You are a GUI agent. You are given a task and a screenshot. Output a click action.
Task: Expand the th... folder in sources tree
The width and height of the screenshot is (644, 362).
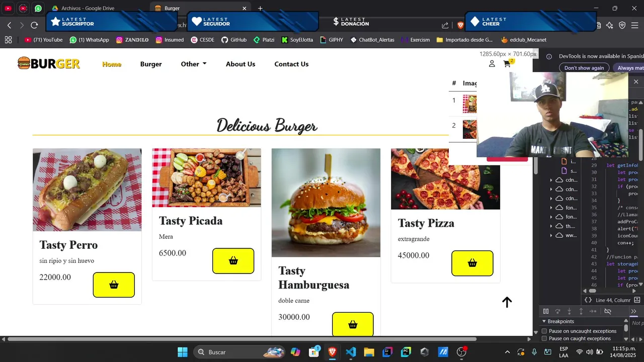pos(551,226)
